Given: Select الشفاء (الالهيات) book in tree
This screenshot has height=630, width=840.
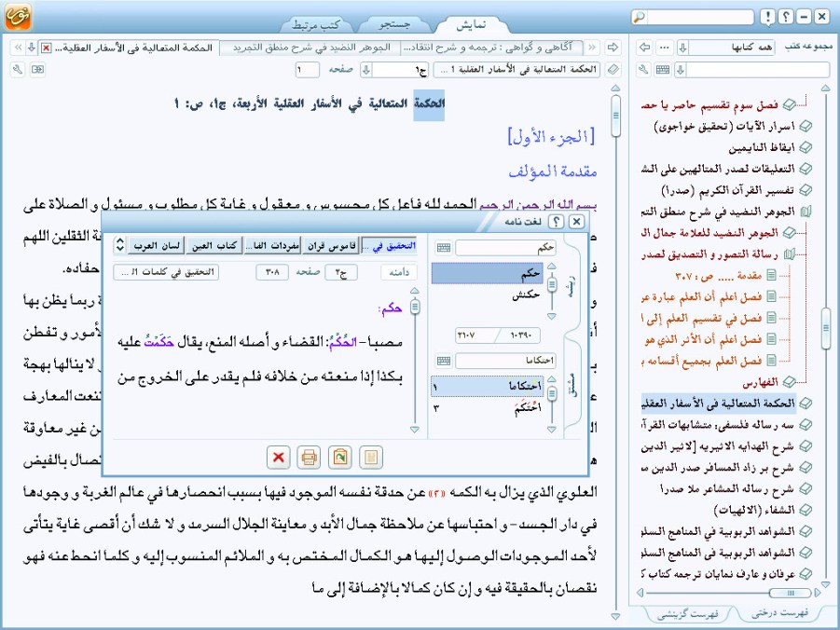Looking at the screenshot, I should [x=754, y=510].
